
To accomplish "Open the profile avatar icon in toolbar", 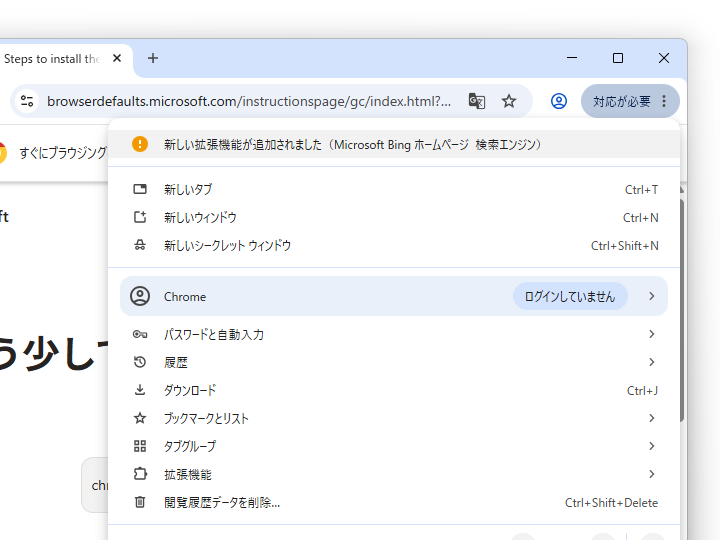I will coord(559,101).
